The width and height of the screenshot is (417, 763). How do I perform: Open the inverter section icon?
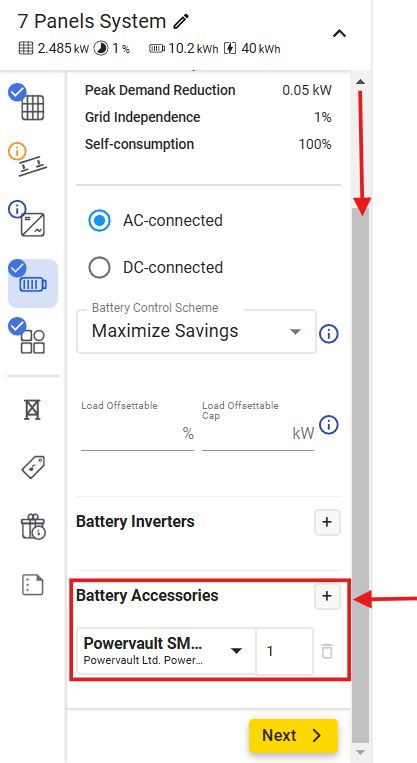33,225
